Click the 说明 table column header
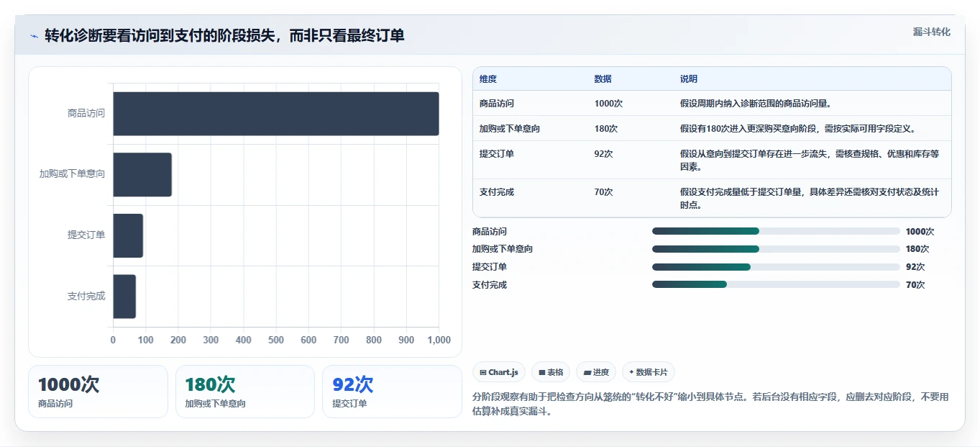This screenshot has width=980, height=447. pyautogui.click(x=689, y=79)
